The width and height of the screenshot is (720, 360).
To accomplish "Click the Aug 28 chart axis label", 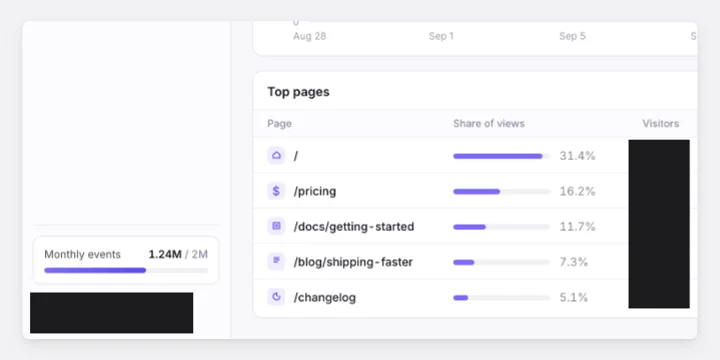I will click(x=309, y=36).
